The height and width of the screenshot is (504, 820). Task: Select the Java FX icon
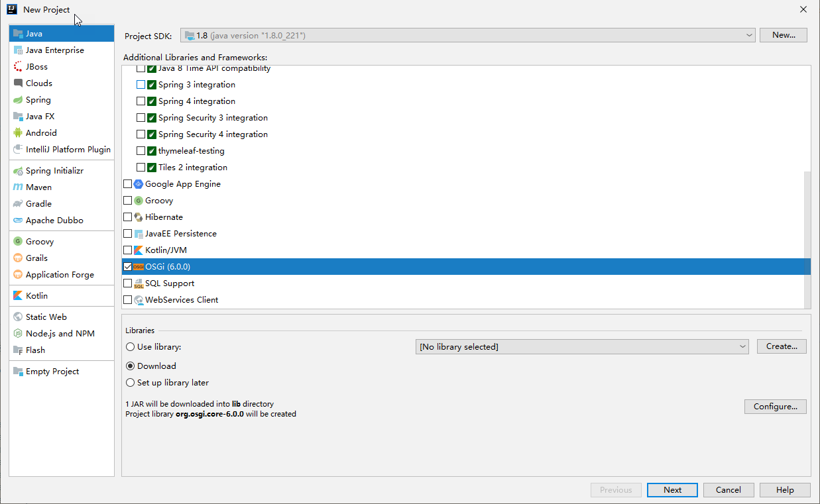point(18,117)
